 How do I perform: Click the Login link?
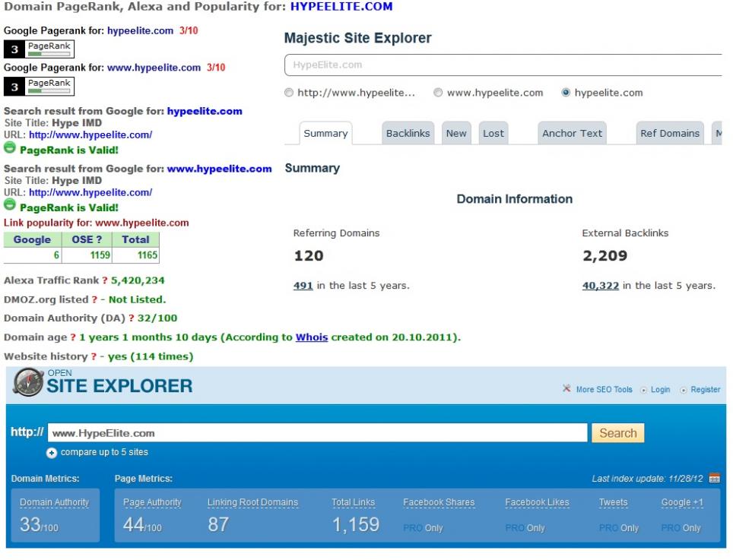click(660, 390)
